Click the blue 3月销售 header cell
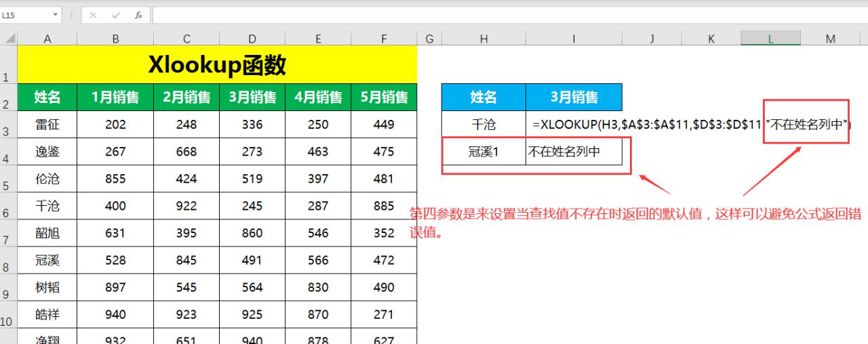 point(574,98)
